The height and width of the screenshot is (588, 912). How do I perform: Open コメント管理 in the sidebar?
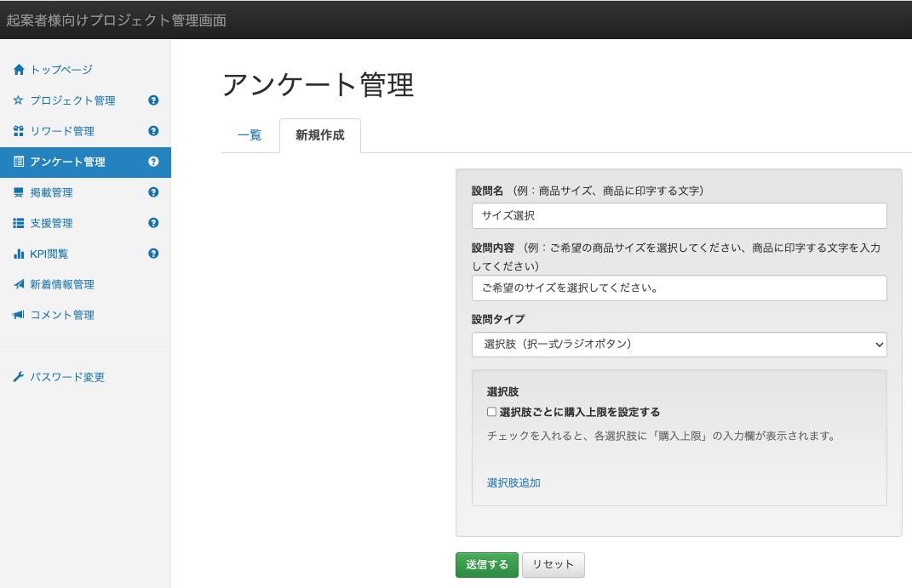pos(62,315)
